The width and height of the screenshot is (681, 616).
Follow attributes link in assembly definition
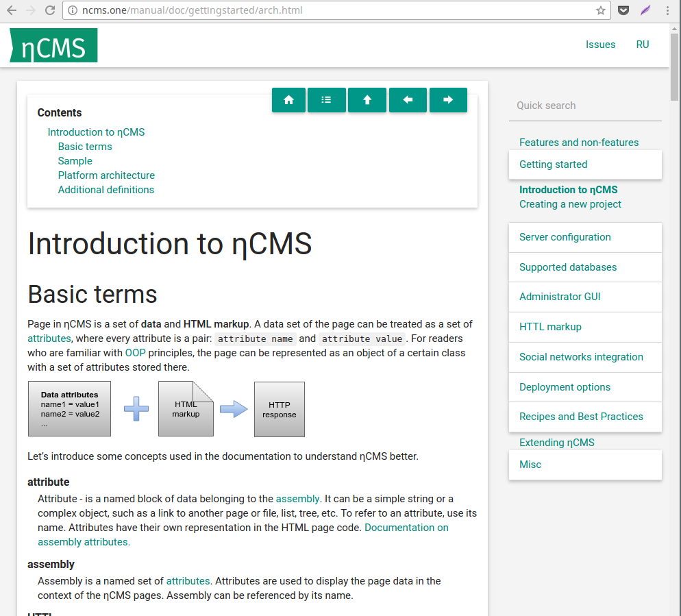(x=188, y=581)
